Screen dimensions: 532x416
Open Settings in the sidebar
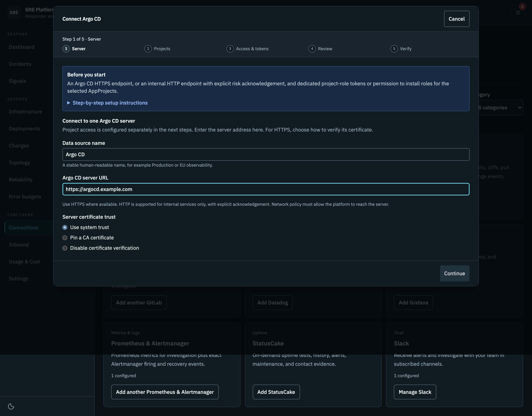pyautogui.click(x=18, y=279)
